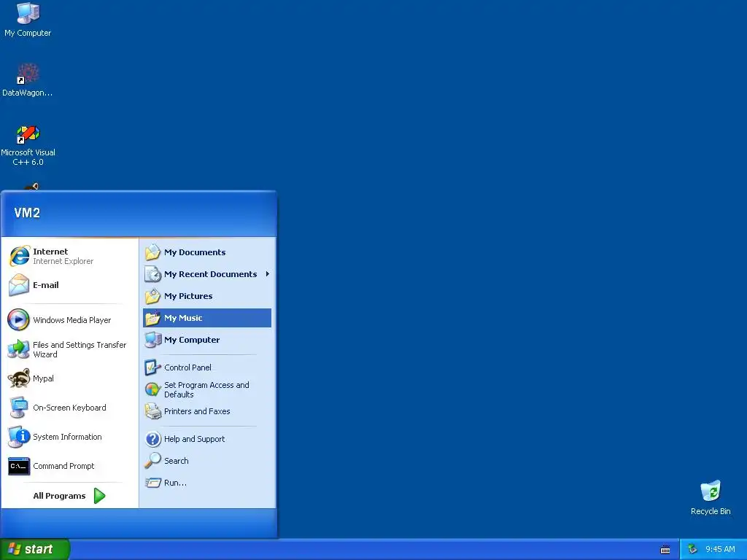Click the My Recent Documents label
The image size is (747, 560).
[211, 274]
